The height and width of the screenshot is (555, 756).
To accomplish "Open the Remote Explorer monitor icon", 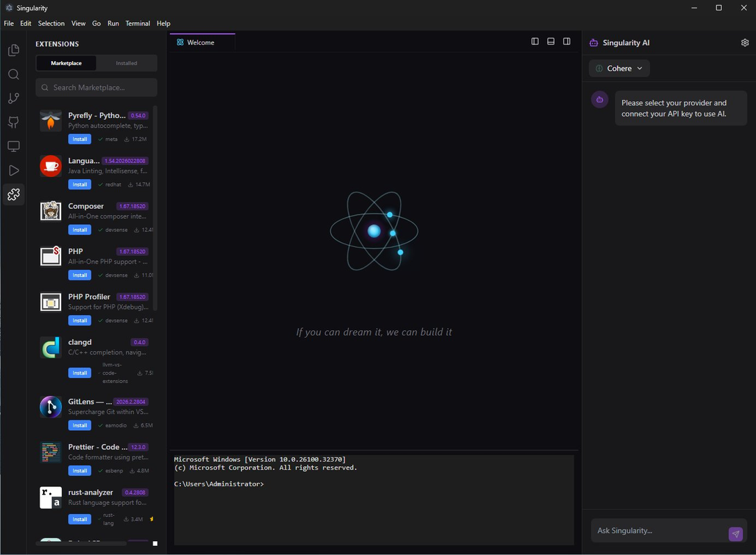I will click(x=13, y=146).
